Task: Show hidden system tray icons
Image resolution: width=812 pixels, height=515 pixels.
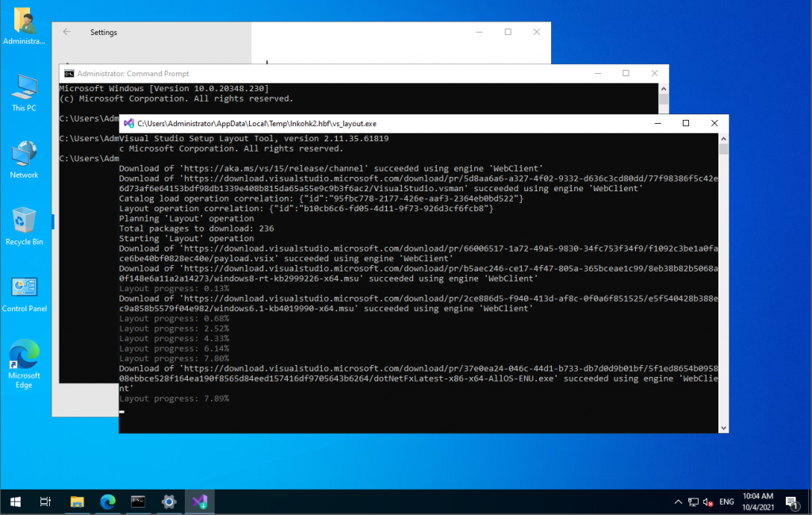Action: (x=678, y=502)
